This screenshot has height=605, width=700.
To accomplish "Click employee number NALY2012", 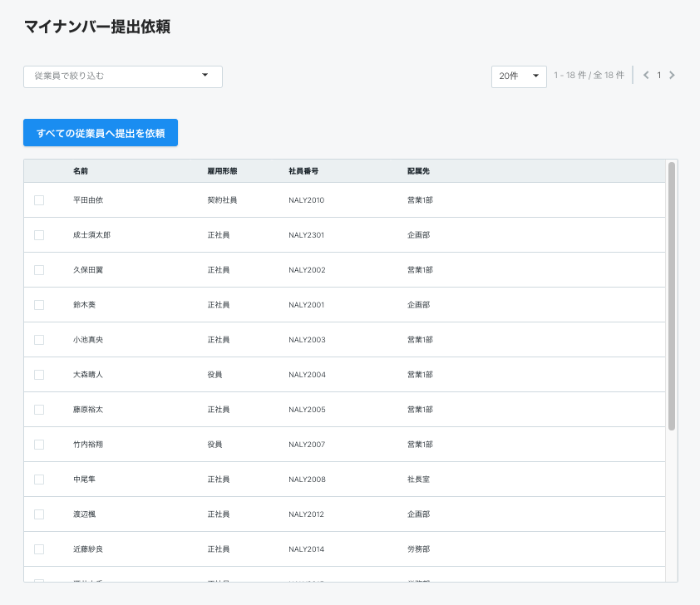I will (x=306, y=514).
